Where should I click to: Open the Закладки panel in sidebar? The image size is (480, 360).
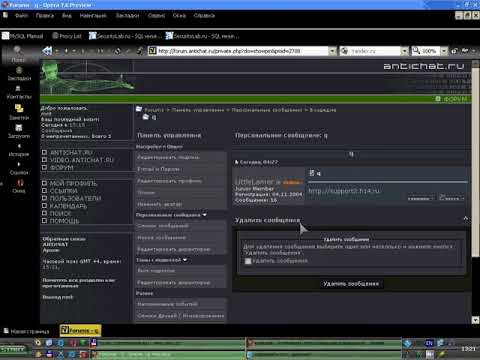pyautogui.click(x=19, y=74)
